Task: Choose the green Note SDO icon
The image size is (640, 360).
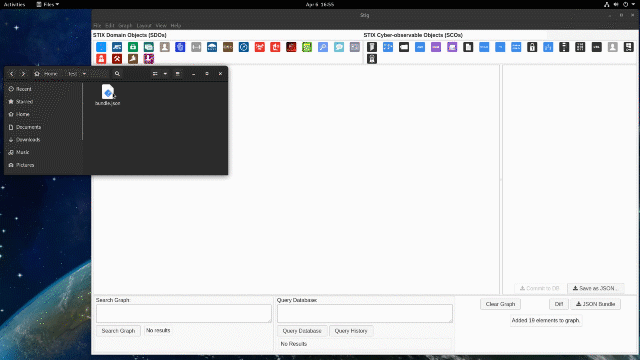Action: (x=307, y=47)
